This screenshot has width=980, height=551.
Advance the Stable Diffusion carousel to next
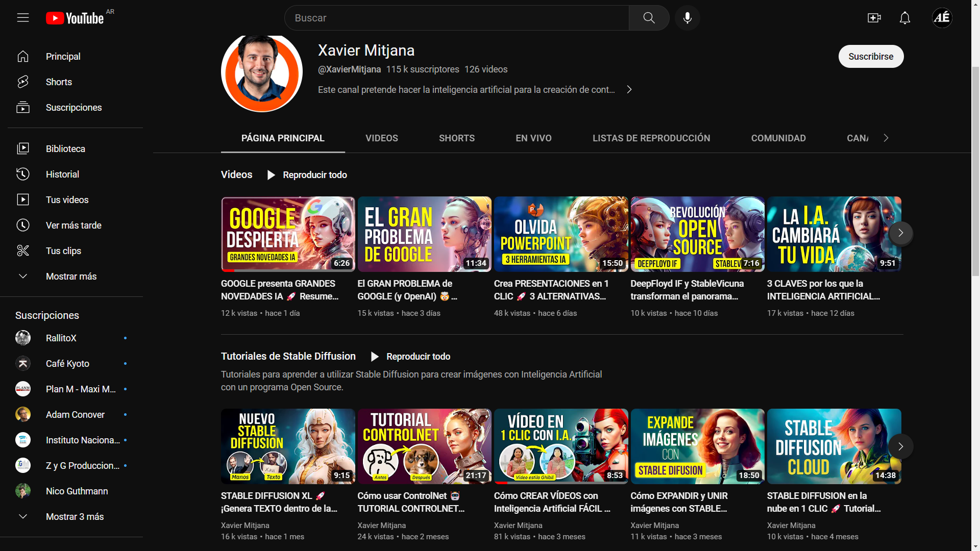click(x=901, y=446)
